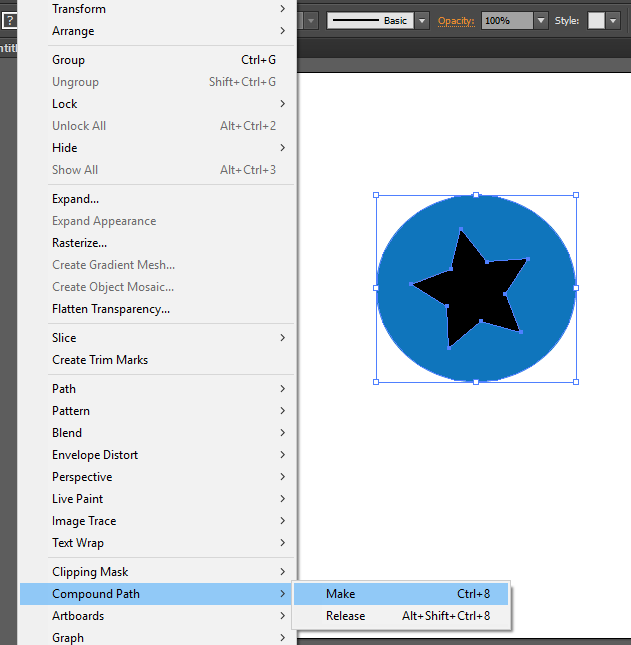Viewport: 631px width, 645px height.
Task: Click the orange Opacity label link
Action: (x=456, y=21)
